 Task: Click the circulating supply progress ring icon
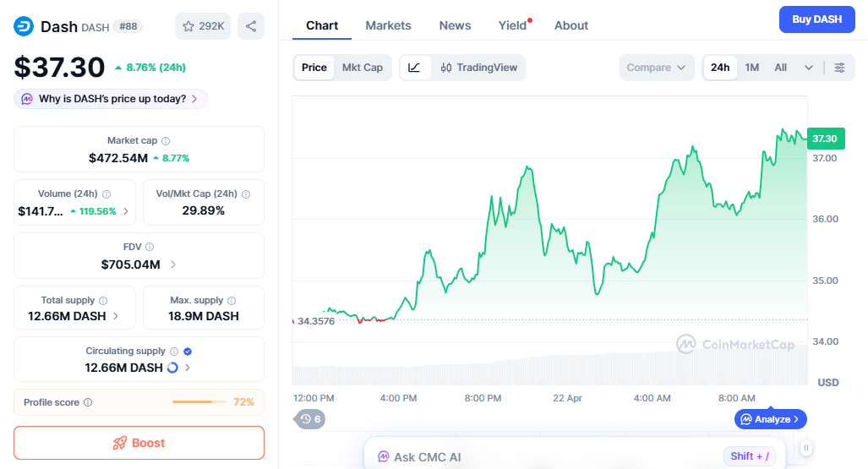coord(172,368)
